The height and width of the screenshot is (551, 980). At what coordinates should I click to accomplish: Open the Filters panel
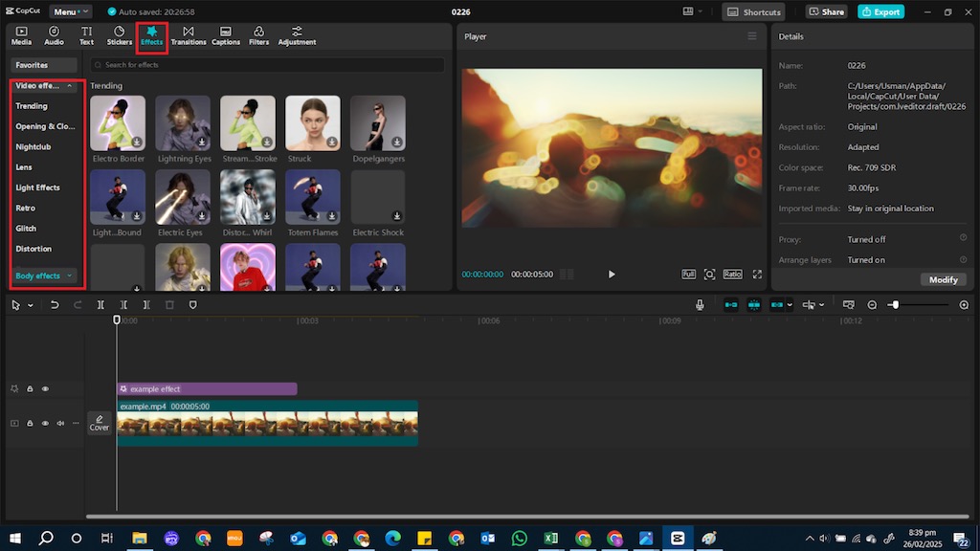[x=258, y=35]
